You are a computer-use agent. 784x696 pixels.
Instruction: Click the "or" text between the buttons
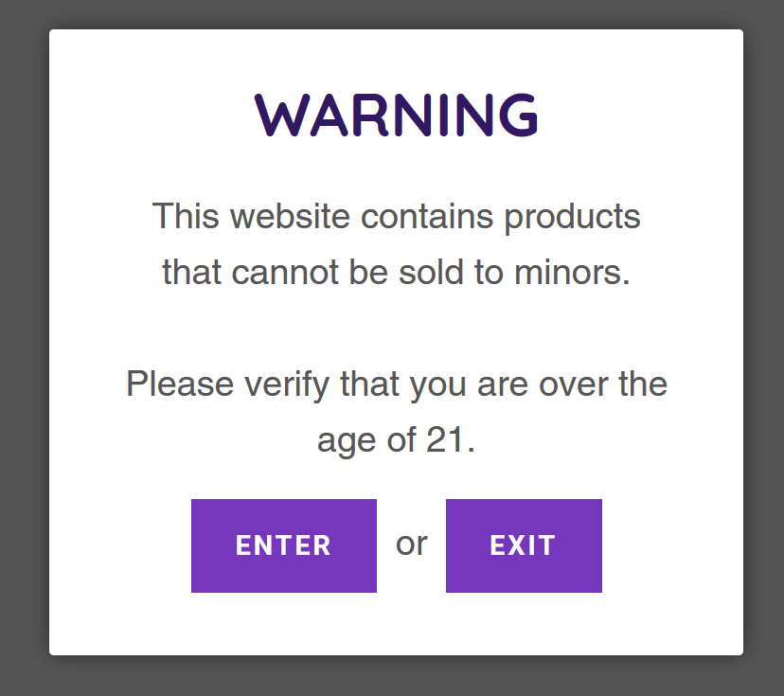411,544
